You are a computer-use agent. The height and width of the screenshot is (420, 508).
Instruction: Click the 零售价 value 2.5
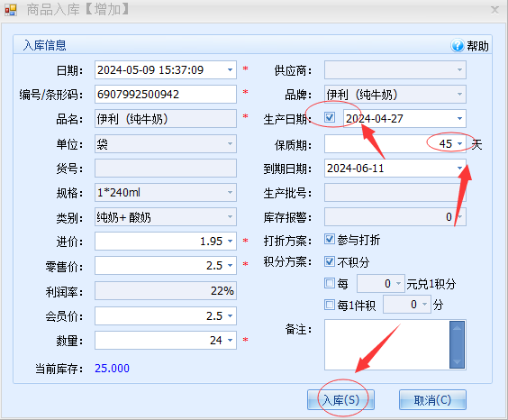click(x=214, y=266)
